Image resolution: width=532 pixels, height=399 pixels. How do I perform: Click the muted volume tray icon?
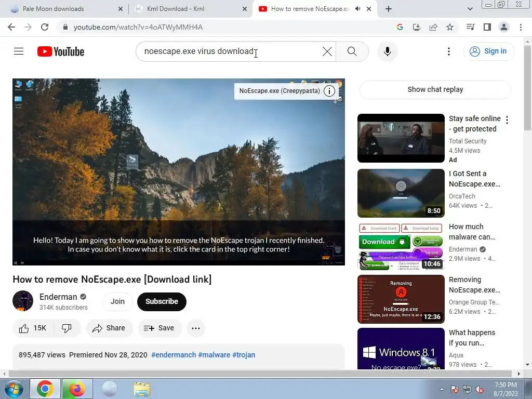point(480,390)
